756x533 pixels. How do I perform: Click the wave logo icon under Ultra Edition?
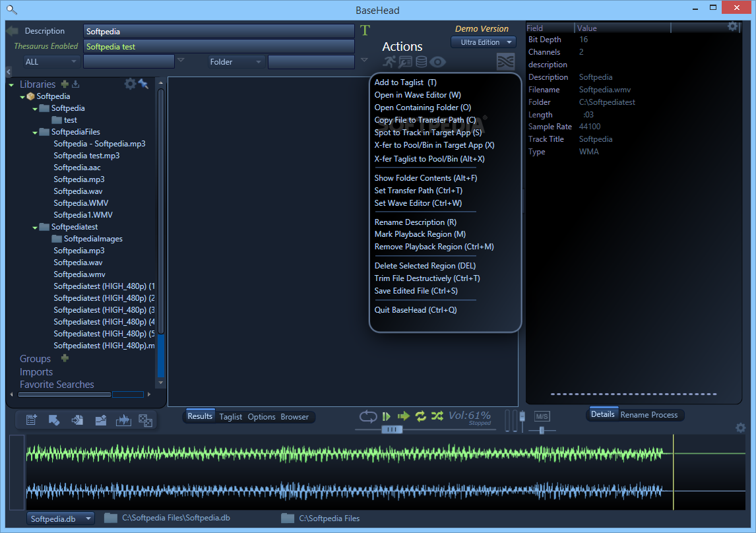point(505,62)
